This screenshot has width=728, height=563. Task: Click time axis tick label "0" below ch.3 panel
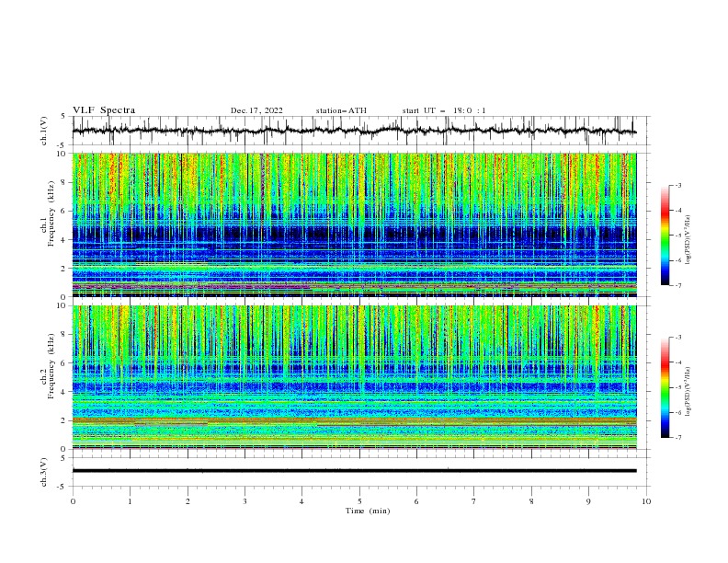(73, 501)
